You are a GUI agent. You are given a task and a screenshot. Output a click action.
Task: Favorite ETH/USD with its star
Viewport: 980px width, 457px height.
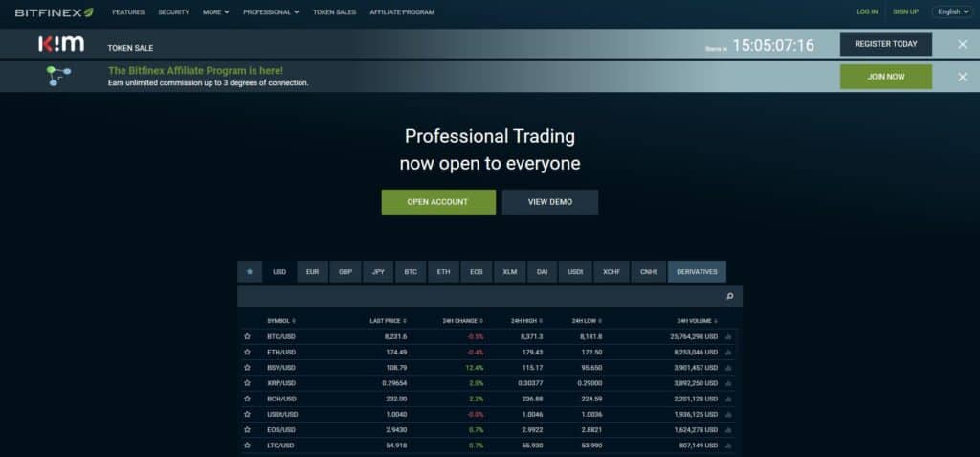pos(248,353)
